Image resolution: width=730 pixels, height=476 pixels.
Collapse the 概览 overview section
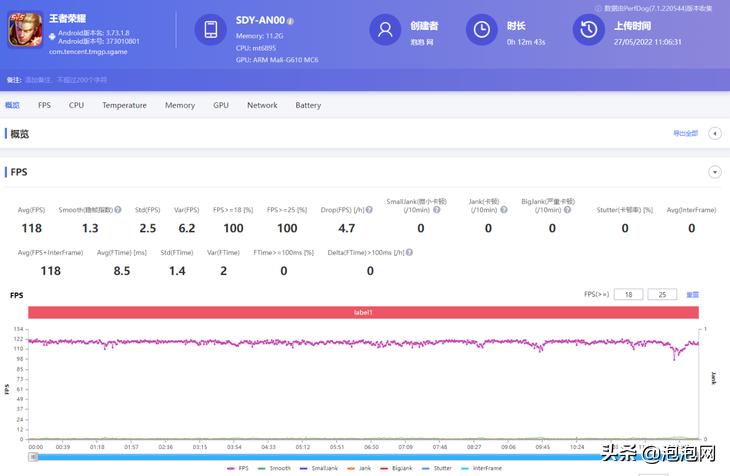tap(714, 133)
